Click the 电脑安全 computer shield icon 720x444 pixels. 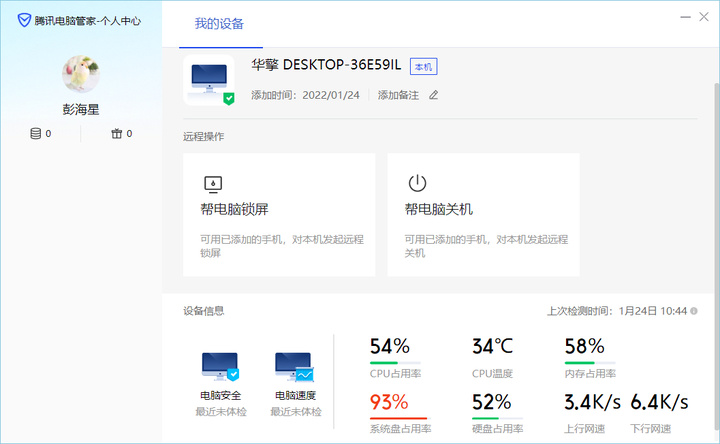tap(220, 366)
